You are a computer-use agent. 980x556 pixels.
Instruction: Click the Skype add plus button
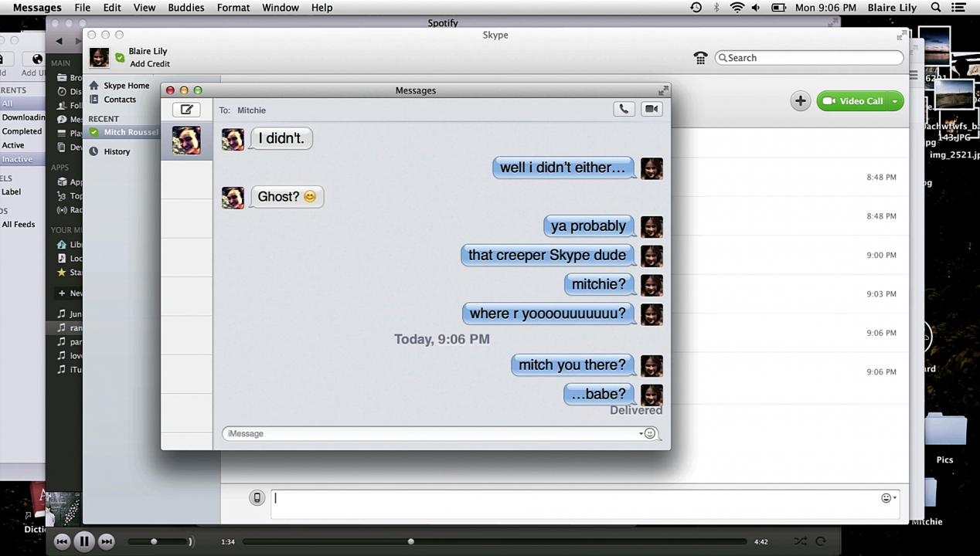click(x=800, y=101)
